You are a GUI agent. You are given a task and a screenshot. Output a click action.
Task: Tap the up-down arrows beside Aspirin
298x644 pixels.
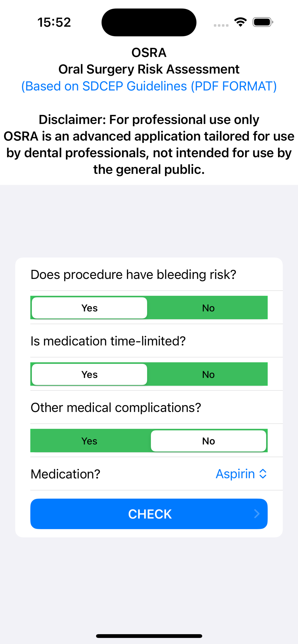click(263, 474)
